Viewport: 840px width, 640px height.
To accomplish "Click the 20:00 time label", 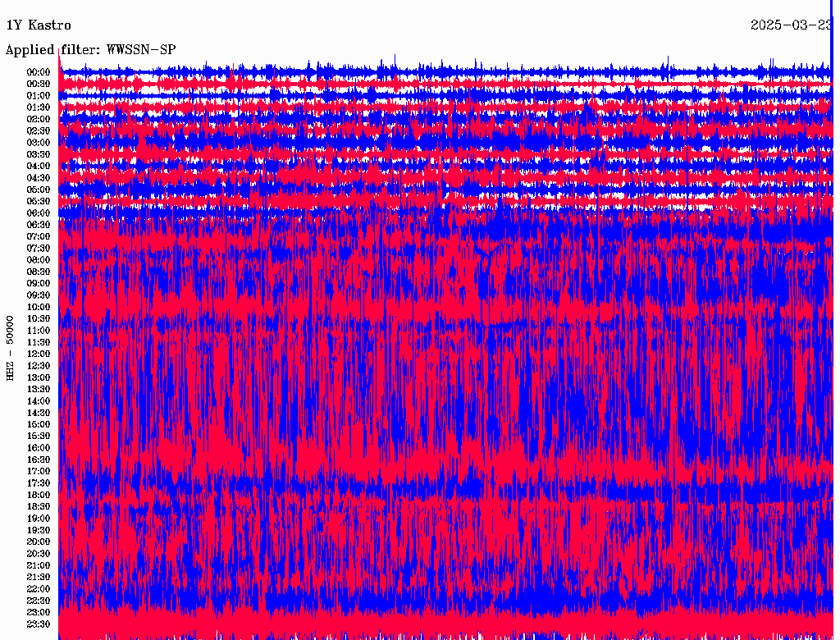I will click(x=39, y=542).
